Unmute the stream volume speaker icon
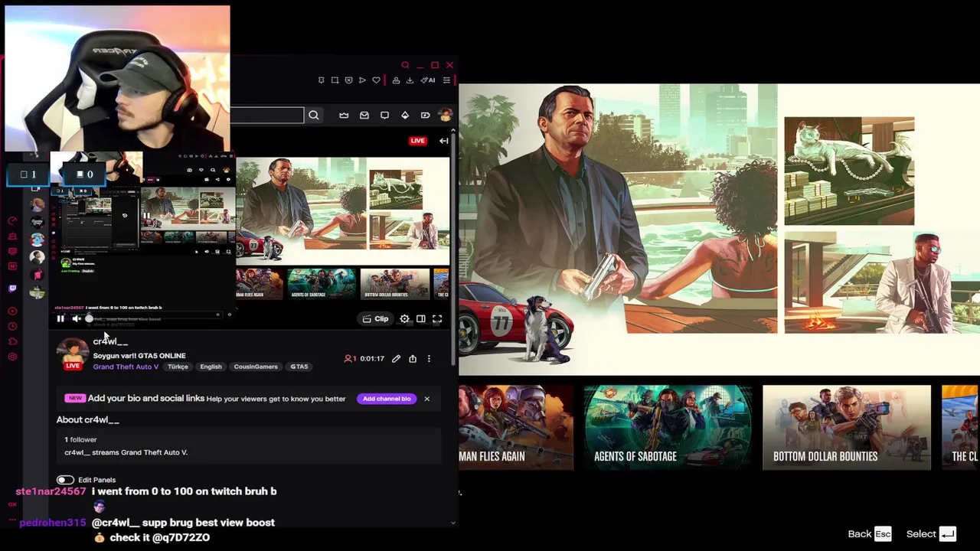Image resolution: width=980 pixels, height=551 pixels. 76,319
